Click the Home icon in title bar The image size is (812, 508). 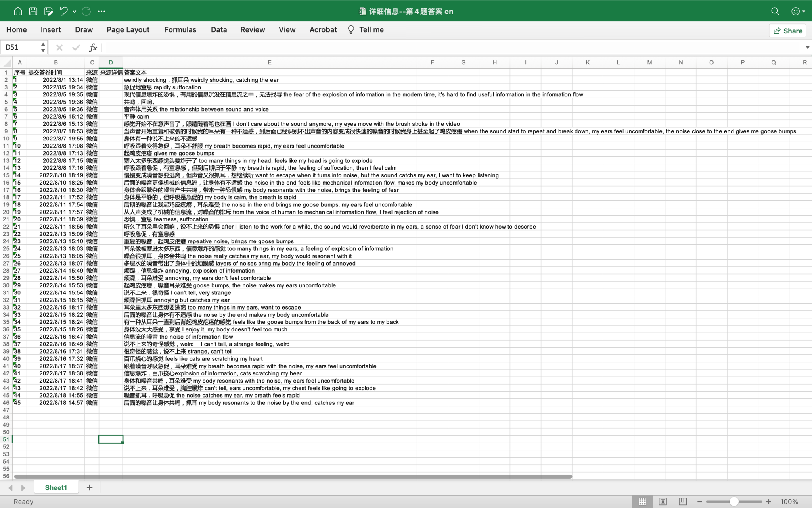18,11
